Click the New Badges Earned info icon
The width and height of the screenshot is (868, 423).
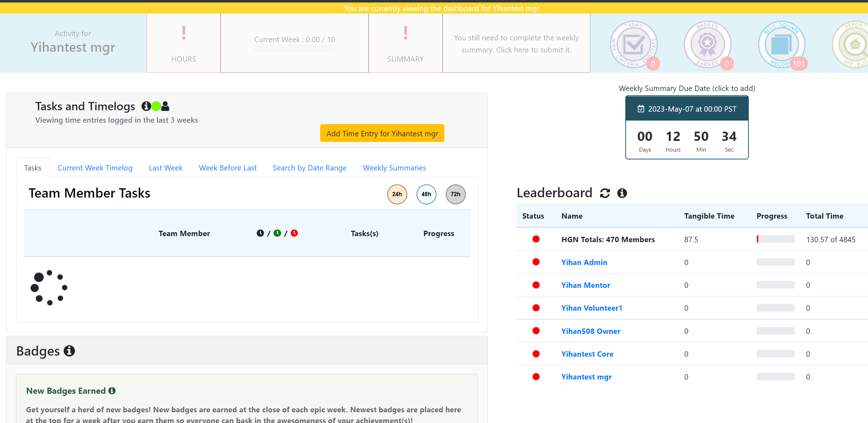point(112,391)
